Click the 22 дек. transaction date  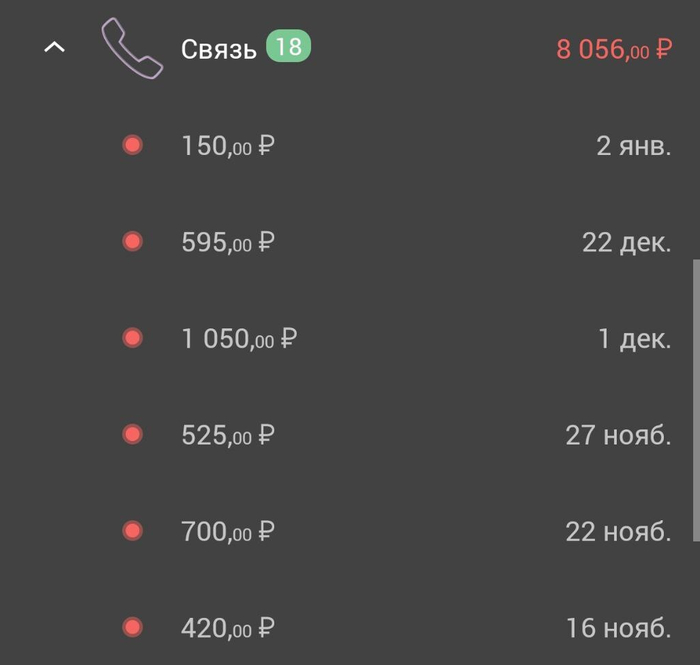tap(626, 242)
